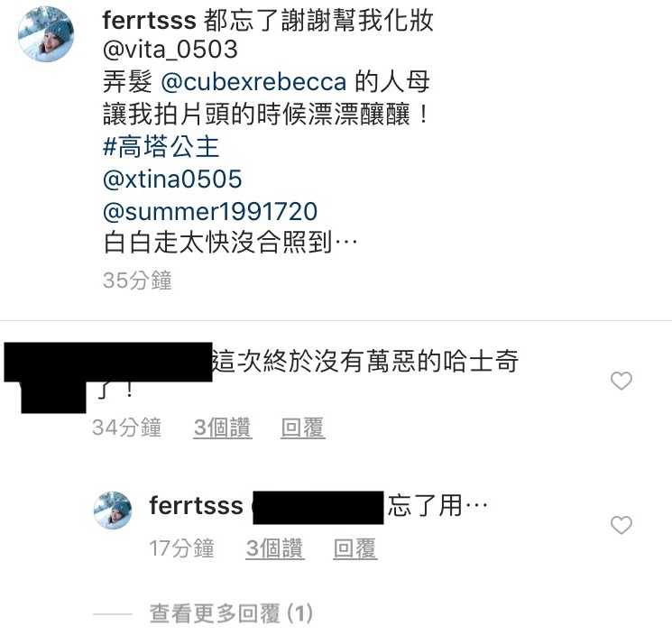The width and height of the screenshot is (672, 644).
Task: Open ferrtsss avatar beside the reply
Action: tap(114, 511)
